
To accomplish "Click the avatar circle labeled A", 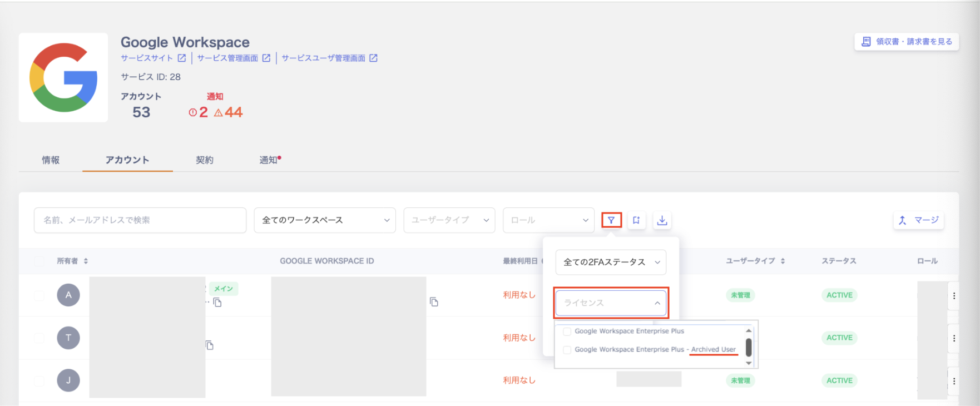I will (x=68, y=295).
